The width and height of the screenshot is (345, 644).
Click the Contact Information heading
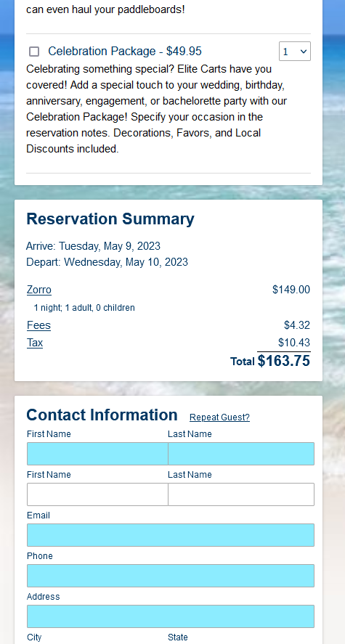102,415
